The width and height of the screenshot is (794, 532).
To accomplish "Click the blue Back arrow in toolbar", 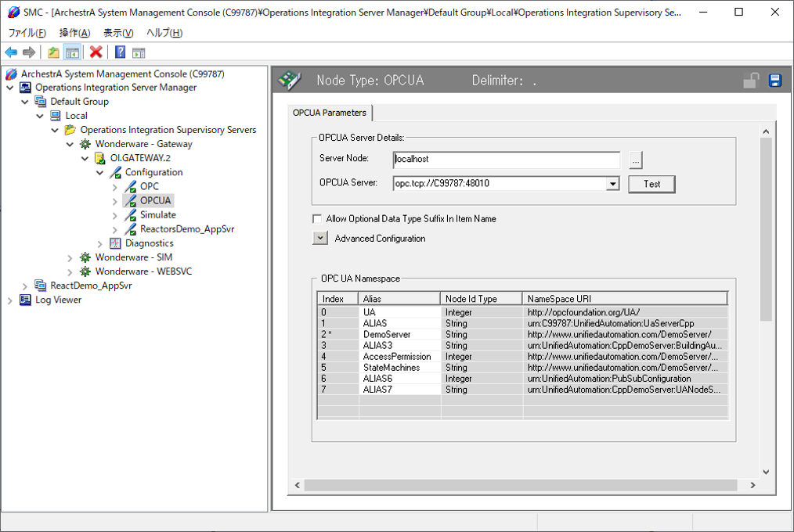I will (11, 52).
